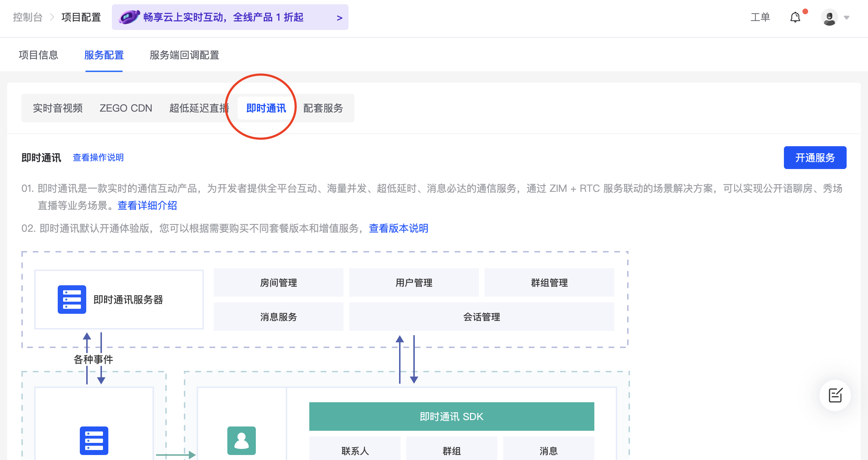Click the lower blue server icon
The width and height of the screenshot is (868, 460).
tap(94, 440)
